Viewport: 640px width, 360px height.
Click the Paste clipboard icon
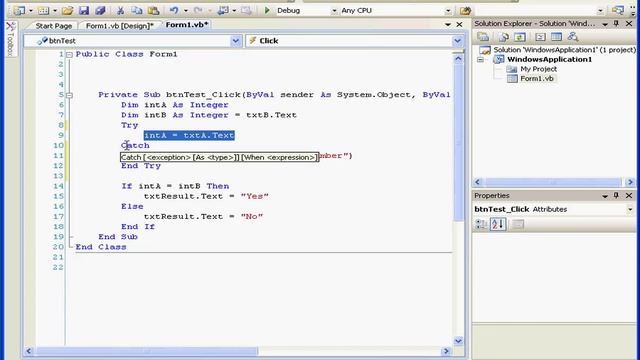tap(153, 10)
